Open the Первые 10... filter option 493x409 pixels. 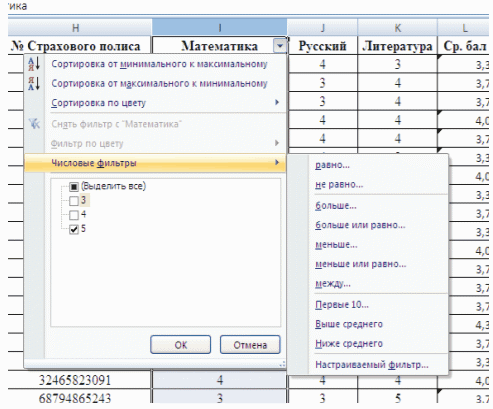pos(342,305)
